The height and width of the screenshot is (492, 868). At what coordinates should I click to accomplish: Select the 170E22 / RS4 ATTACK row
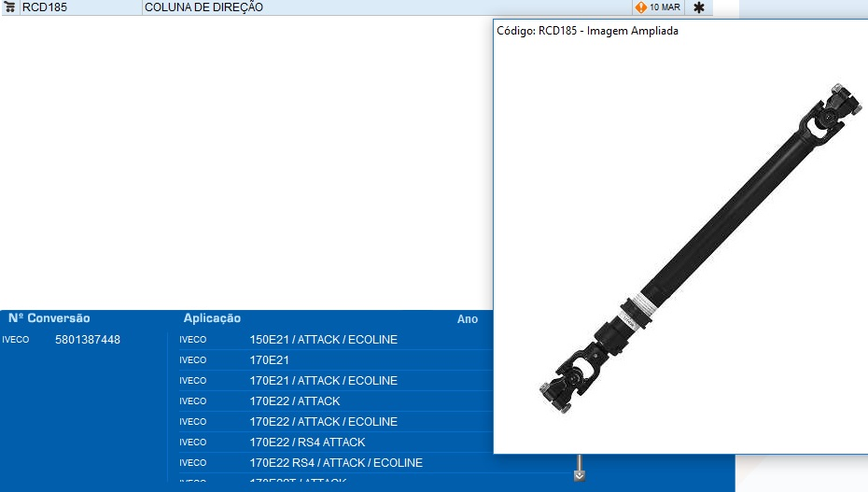tap(307, 443)
